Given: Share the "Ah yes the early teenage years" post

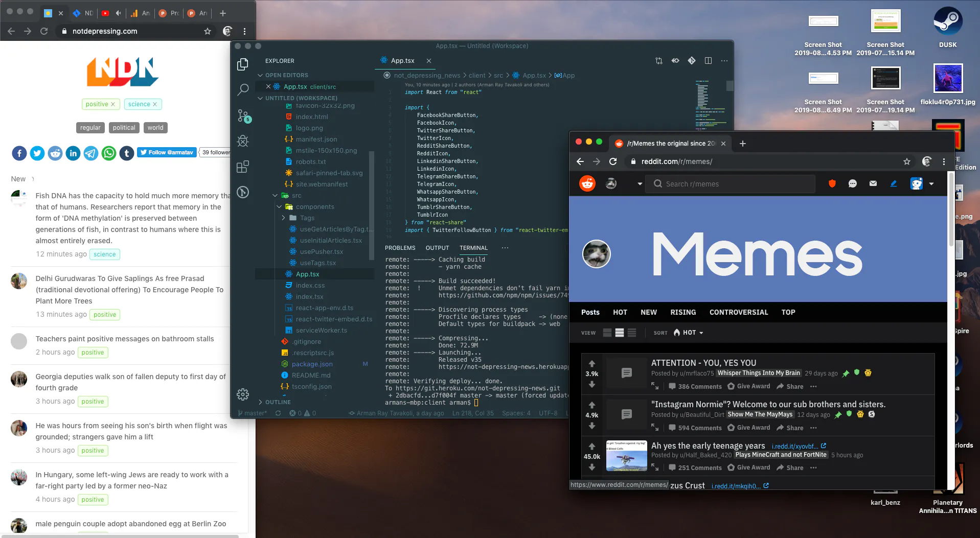Looking at the screenshot, I should pos(790,467).
